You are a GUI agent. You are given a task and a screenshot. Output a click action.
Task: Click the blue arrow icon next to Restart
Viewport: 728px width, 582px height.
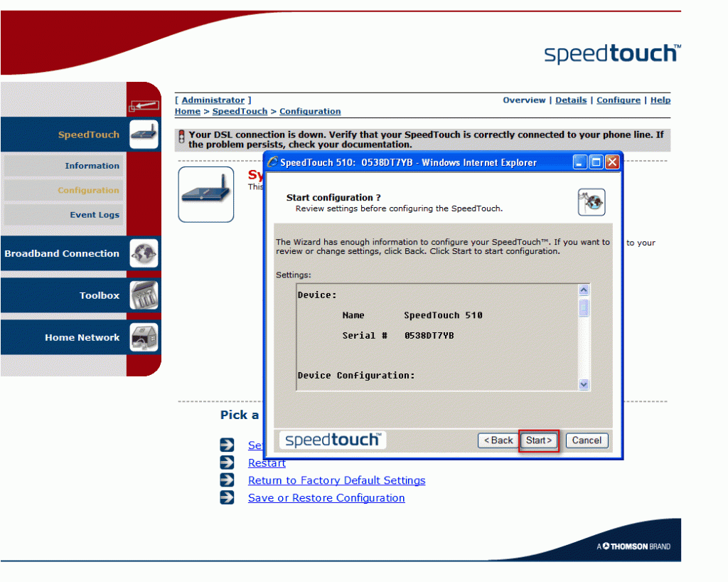227,462
